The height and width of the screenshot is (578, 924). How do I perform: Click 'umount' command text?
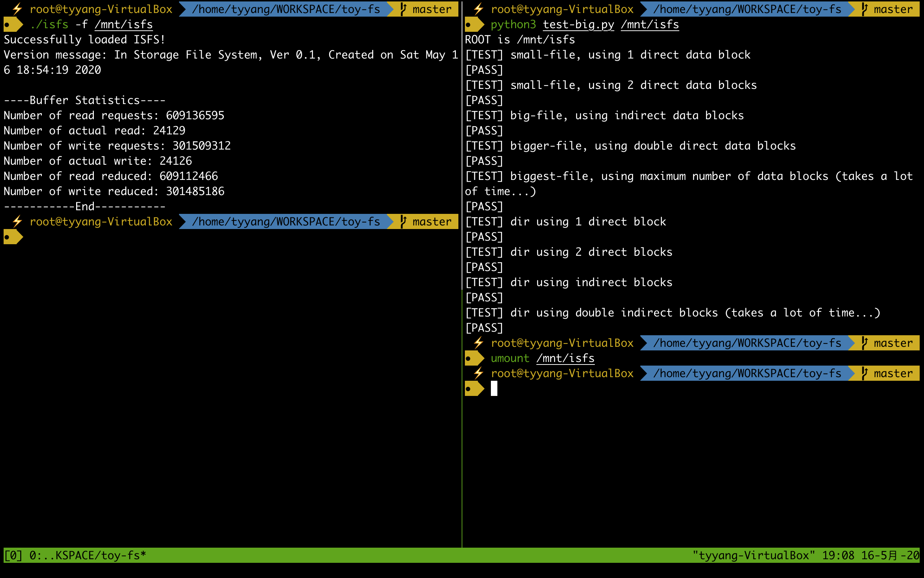pyautogui.click(x=510, y=358)
